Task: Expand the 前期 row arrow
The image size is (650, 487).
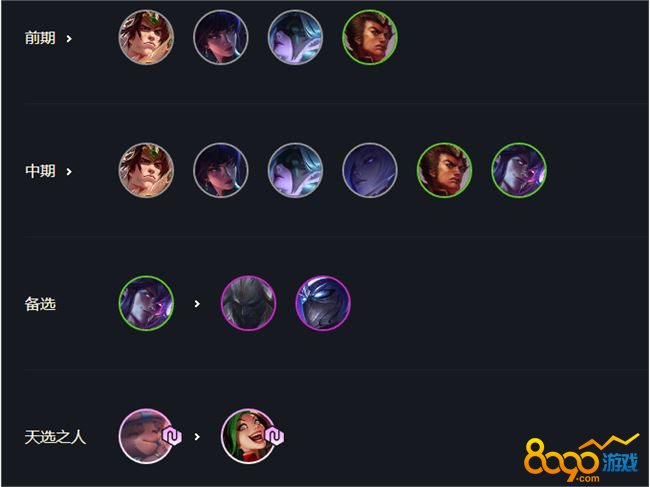Action: (x=69, y=39)
